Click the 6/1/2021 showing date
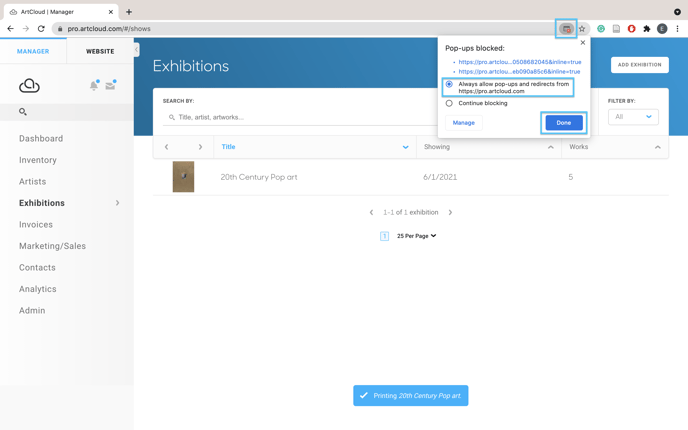This screenshot has height=430, width=688. (440, 177)
